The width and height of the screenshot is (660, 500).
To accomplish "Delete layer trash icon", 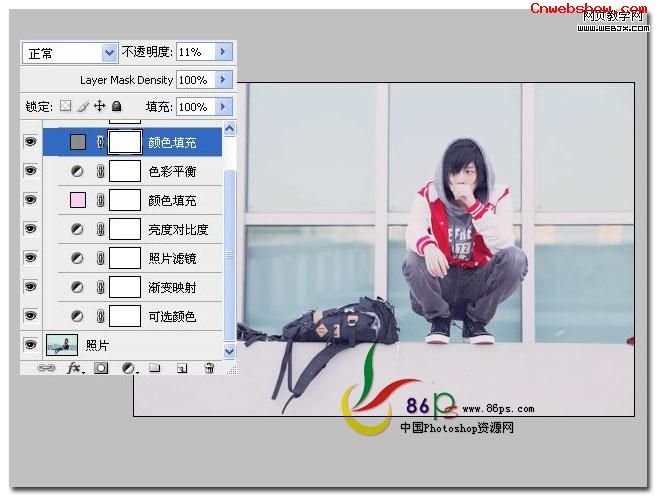I will pyautogui.click(x=209, y=368).
